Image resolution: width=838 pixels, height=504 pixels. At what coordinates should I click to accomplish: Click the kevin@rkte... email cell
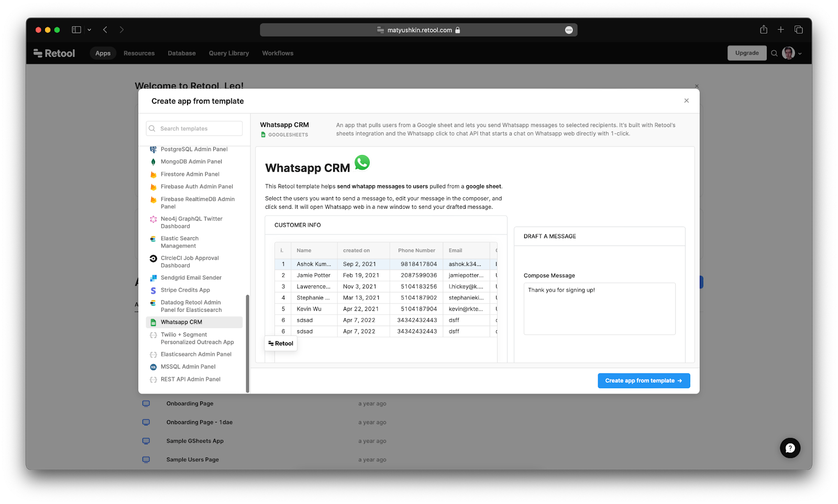pyautogui.click(x=466, y=309)
